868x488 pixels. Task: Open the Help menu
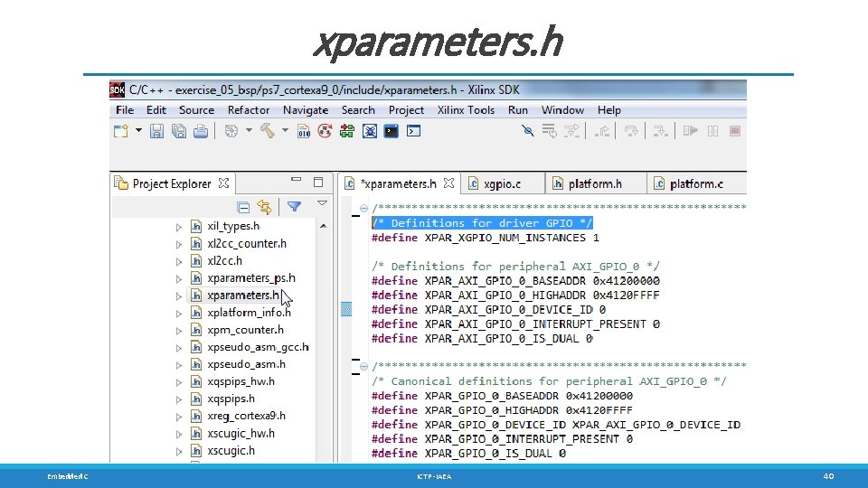pyautogui.click(x=609, y=110)
